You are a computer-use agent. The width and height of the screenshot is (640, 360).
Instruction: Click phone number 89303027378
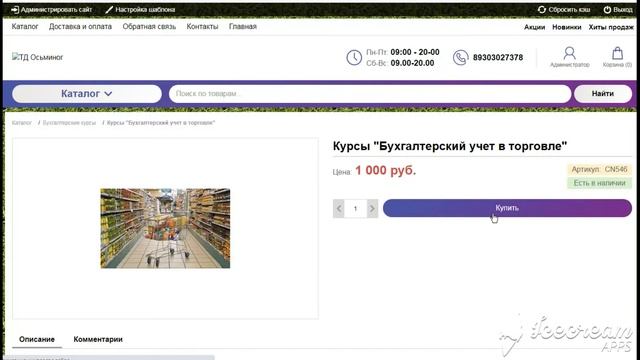498,58
